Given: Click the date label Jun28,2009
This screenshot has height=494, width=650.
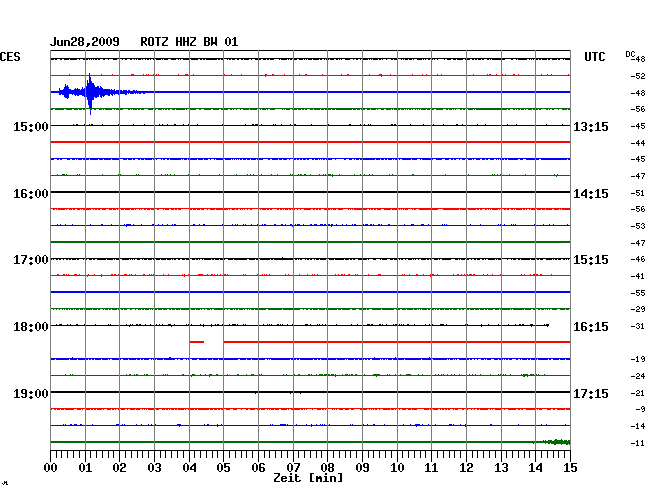Looking at the screenshot, I should (x=85, y=42).
